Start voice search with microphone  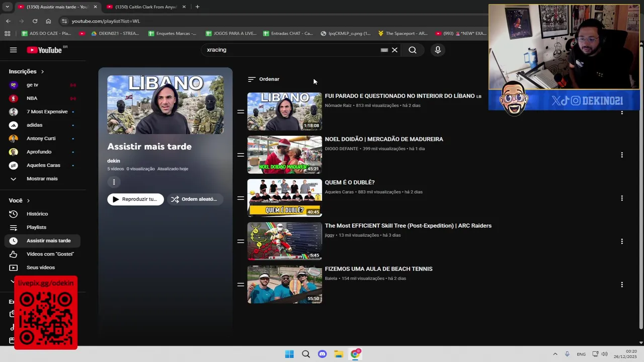(438, 50)
